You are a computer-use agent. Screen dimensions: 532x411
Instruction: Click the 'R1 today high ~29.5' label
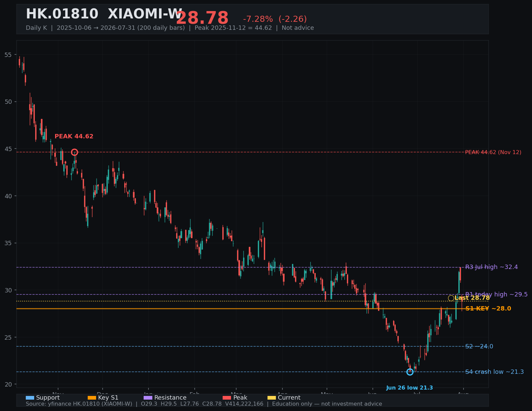497,294
